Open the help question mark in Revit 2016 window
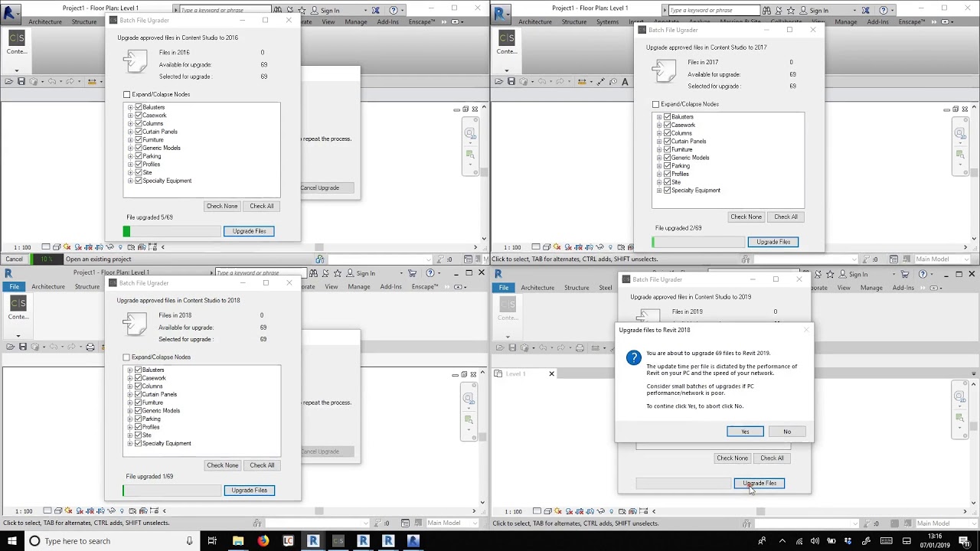 394,10
